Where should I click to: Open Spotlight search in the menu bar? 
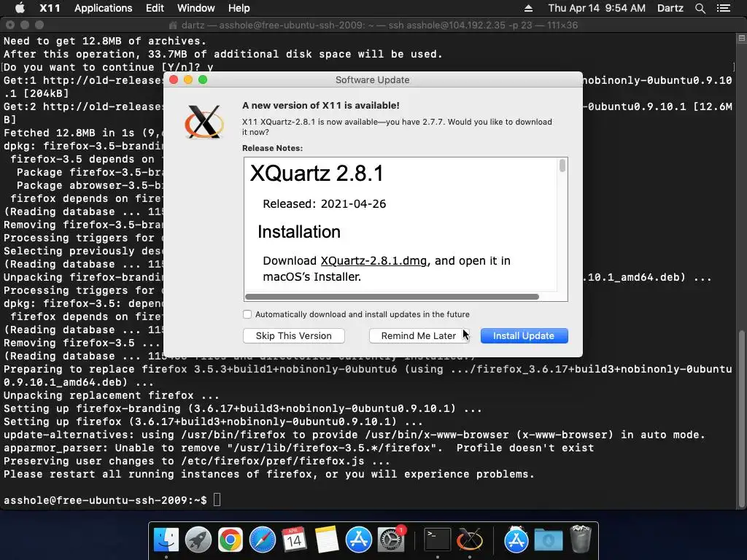(700, 8)
